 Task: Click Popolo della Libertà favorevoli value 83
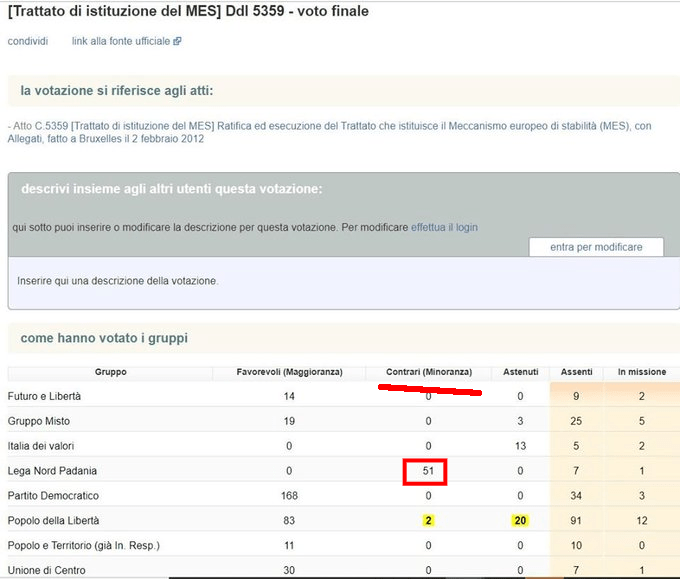click(x=289, y=520)
